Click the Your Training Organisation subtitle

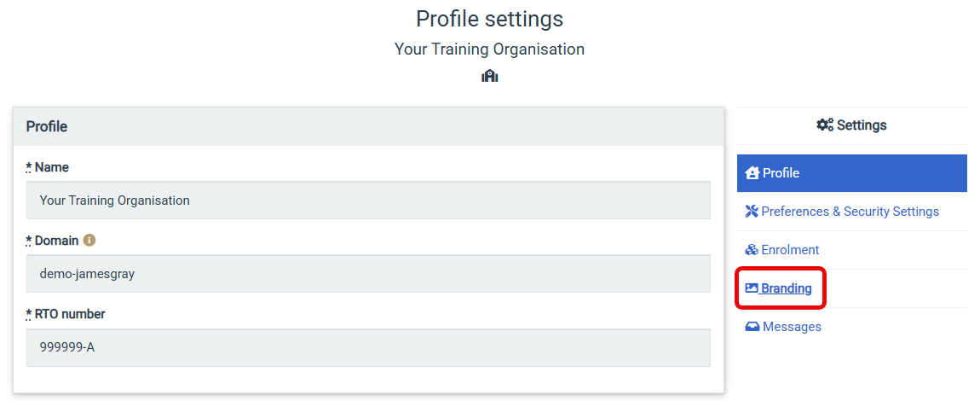[x=489, y=49]
